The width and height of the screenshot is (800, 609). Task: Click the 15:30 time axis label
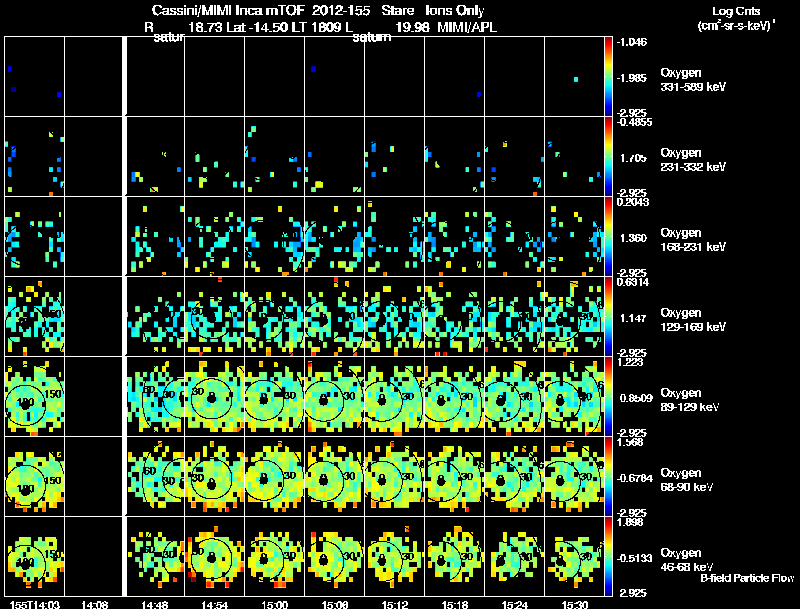point(574,604)
